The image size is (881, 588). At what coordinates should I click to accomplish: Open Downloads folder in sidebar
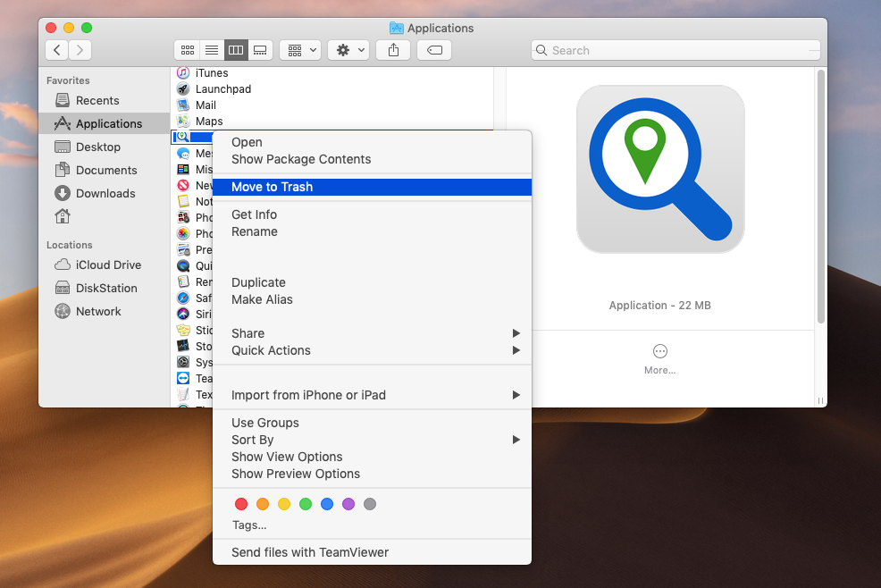(x=105, y=193)
